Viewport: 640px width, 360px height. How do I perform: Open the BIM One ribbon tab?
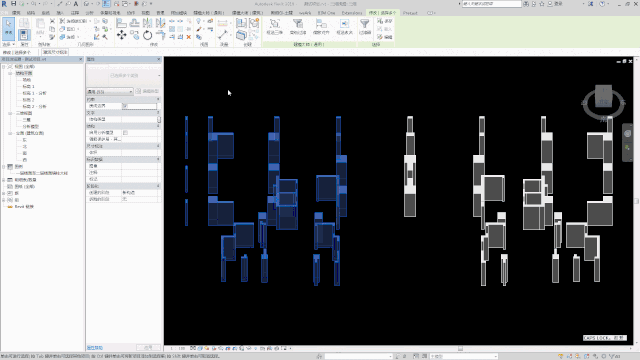coord(327,13)
